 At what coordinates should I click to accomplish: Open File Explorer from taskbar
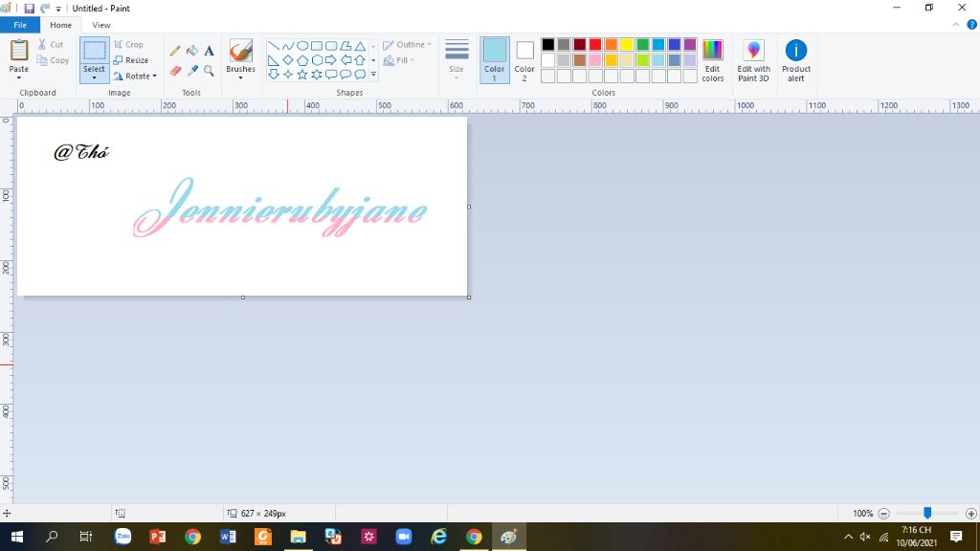coord(299,537)
